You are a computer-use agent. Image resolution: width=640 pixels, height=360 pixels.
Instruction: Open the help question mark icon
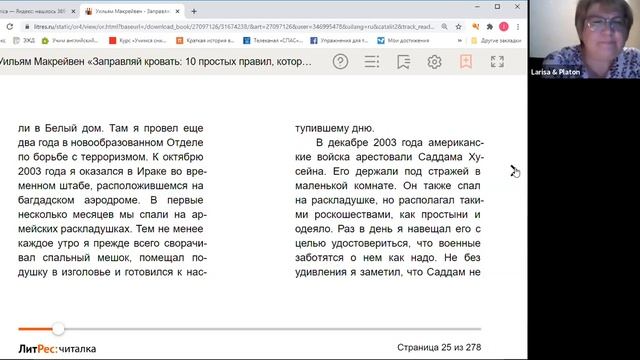[340, 62]
